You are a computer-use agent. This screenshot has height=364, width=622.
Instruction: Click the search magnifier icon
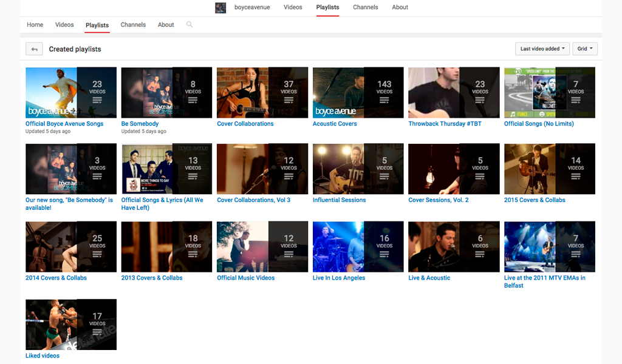tap(190, 24)
